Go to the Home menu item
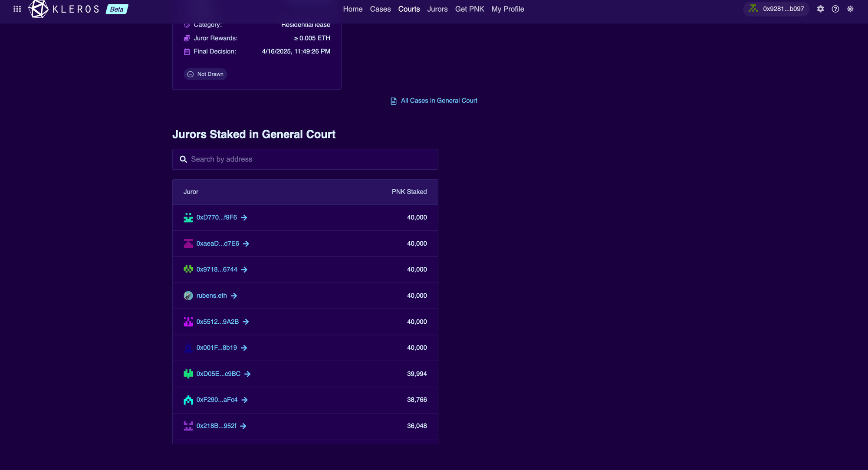The width and height of the screenshot is (868, 470). [x=352, y=9]
